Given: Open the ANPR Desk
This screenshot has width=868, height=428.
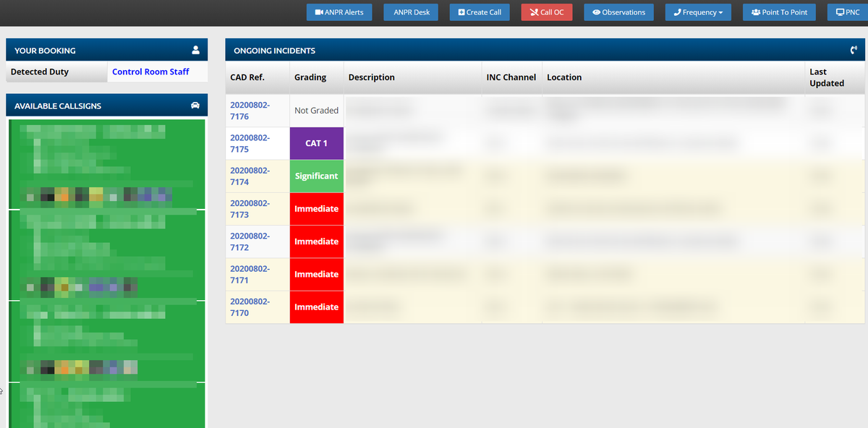Looking at the screenshot, I should [411, 12].
